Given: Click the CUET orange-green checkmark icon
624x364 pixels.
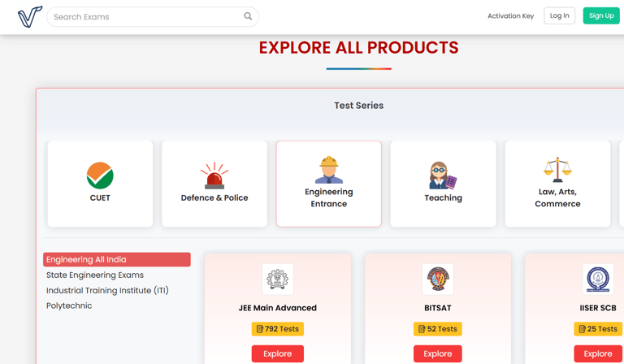Looking at the screenshot, I should (100, 175).
